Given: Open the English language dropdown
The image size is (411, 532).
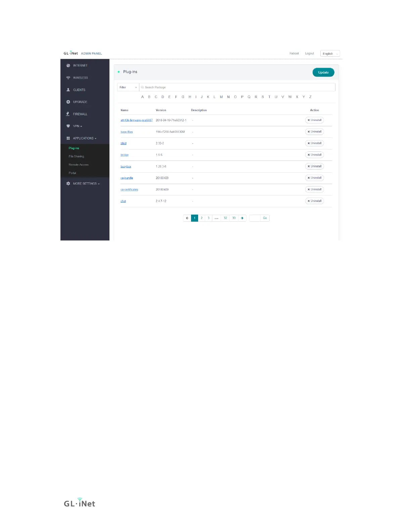Looking at the screenshot, I should 330,54.
